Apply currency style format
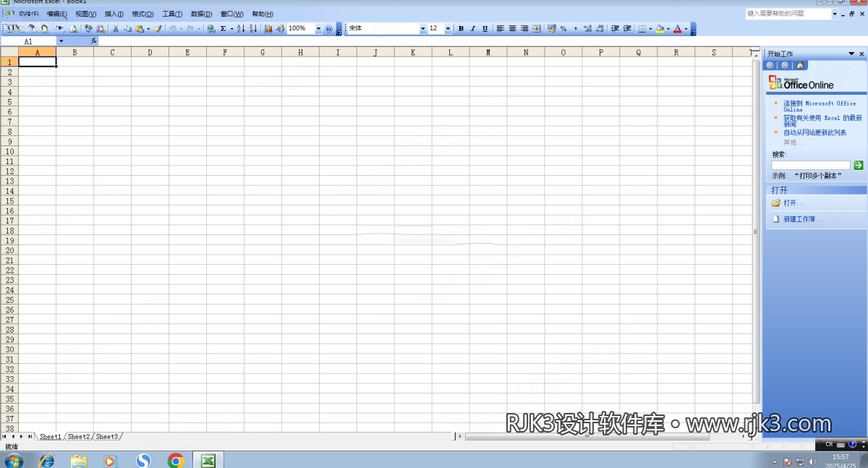 pyautogui.click(x=552, y=29)
